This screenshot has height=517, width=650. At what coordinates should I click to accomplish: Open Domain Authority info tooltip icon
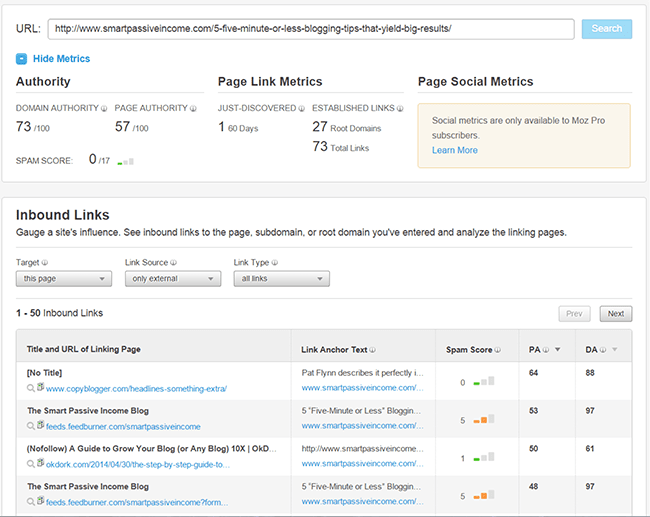click(104, 109)
